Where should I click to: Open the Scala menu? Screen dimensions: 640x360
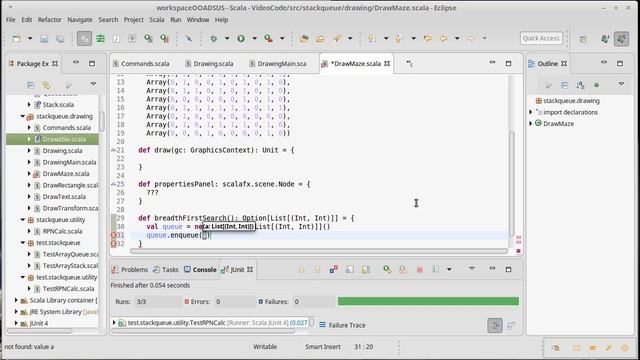tap(157, 20)
